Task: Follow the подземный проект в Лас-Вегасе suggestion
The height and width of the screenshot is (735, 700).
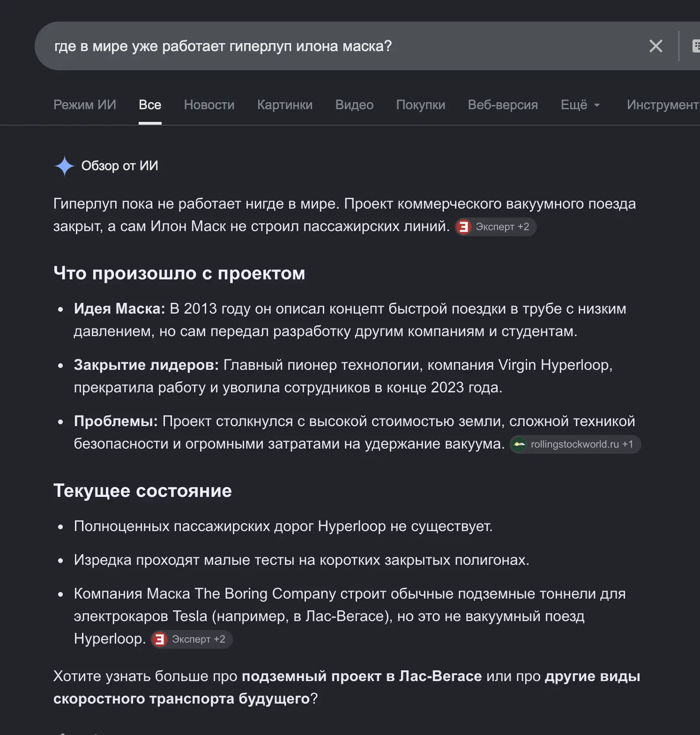Action: (362, 676)
